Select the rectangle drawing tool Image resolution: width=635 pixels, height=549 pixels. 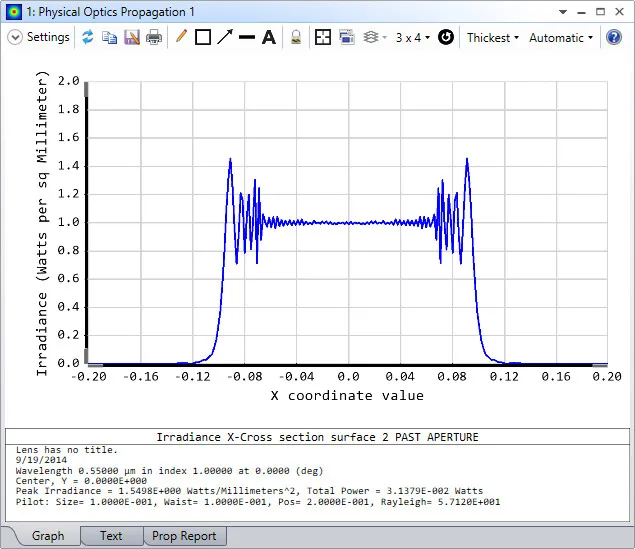point(203,38)
